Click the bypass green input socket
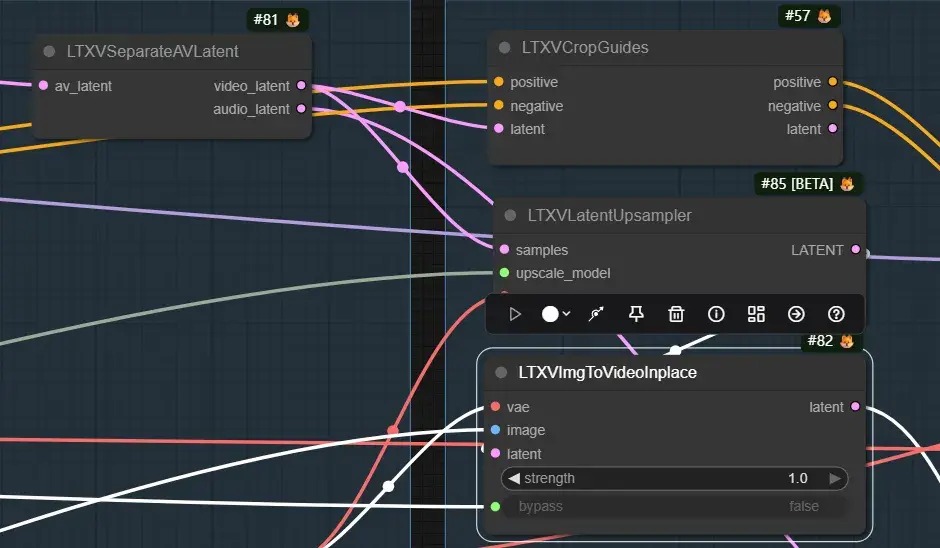Viewport: 940px width, 548px height. [x=495, y=507]
